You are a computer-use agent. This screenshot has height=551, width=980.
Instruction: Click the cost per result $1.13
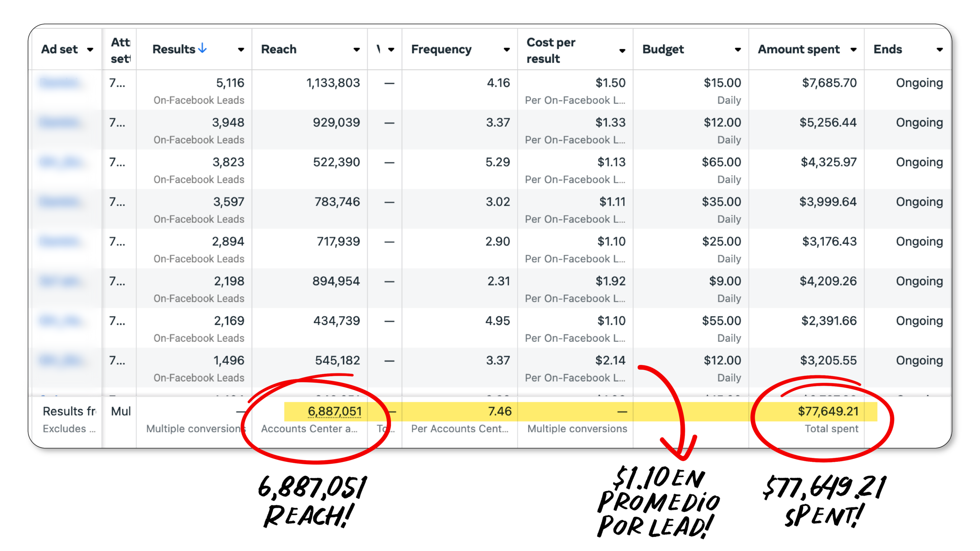[612, 162]
